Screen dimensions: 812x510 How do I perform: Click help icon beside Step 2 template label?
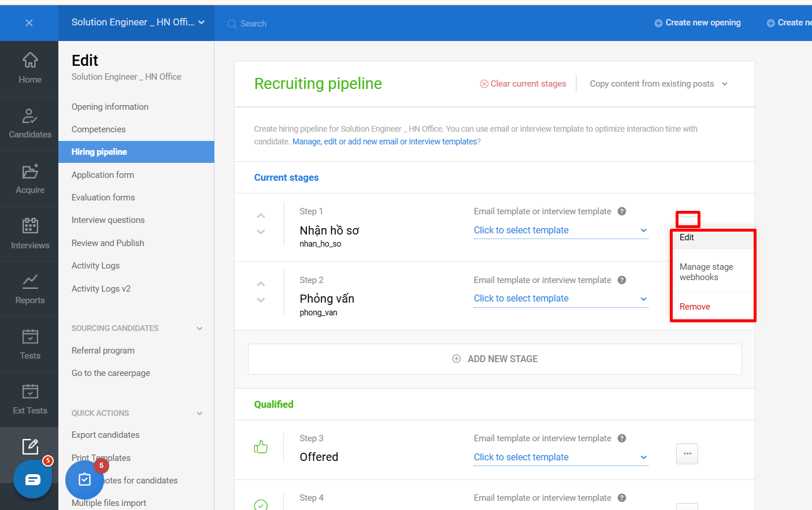(622, 280)
